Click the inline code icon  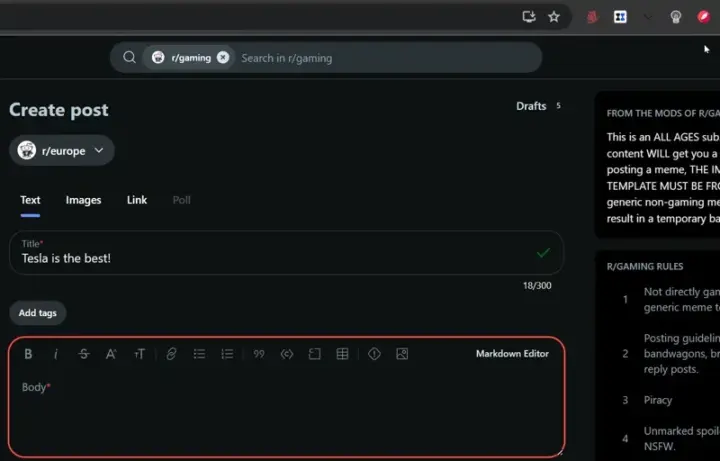(x=287, y=354)
